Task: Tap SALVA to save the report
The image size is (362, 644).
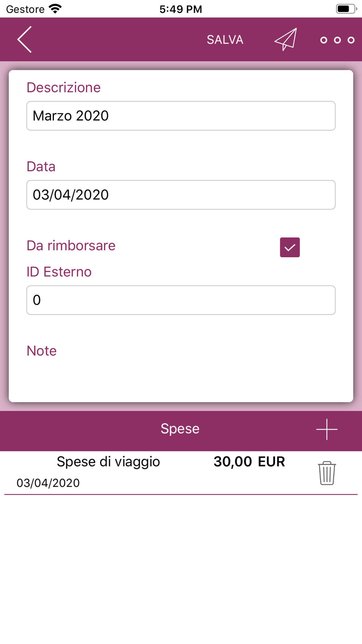Action: click(x=225, y=39)
